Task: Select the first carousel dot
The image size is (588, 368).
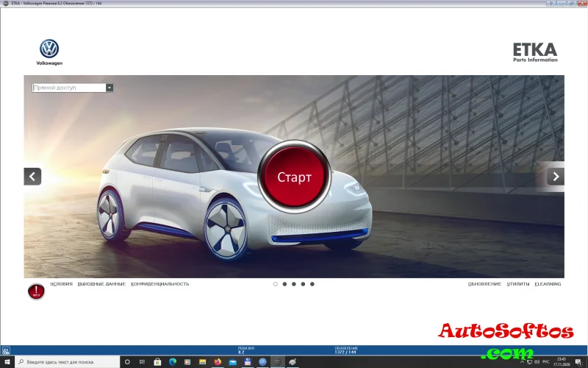Action: click(x=275, y=283)
